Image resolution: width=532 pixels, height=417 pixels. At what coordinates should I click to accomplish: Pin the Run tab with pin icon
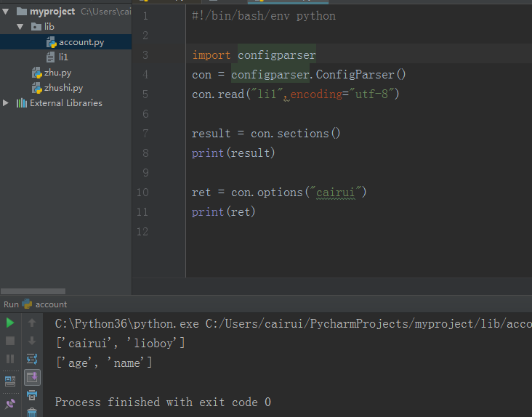[10, 404]
